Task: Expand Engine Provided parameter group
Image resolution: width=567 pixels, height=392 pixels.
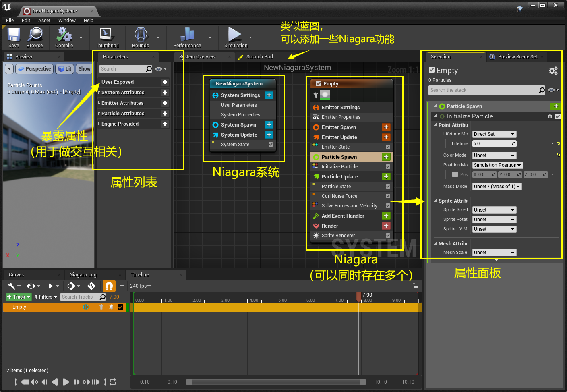Action: click(99, 124)
